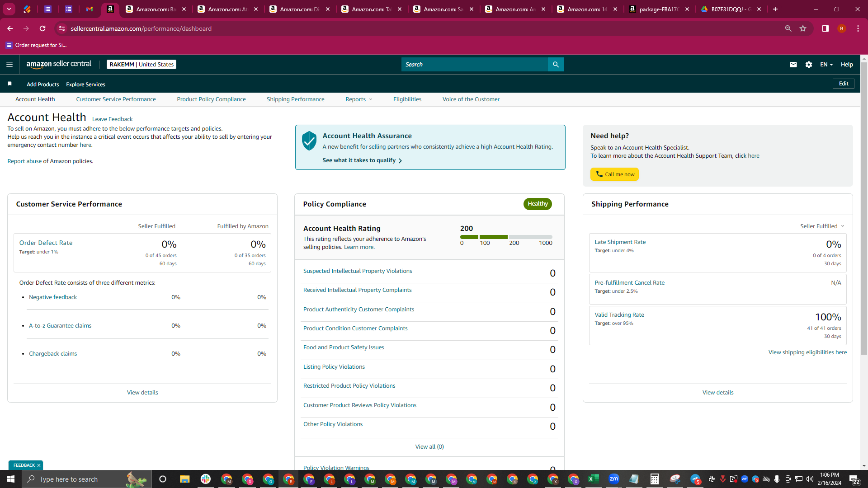Open Calculator from the taskbar
Screen dimensions: 868x488
point(654,479)
